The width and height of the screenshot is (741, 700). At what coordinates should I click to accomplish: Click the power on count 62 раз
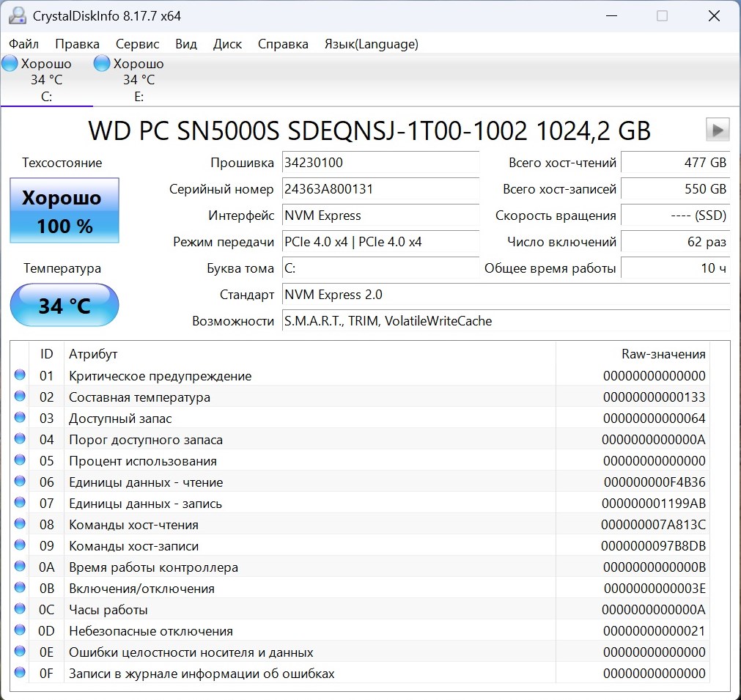coord(675,242)
